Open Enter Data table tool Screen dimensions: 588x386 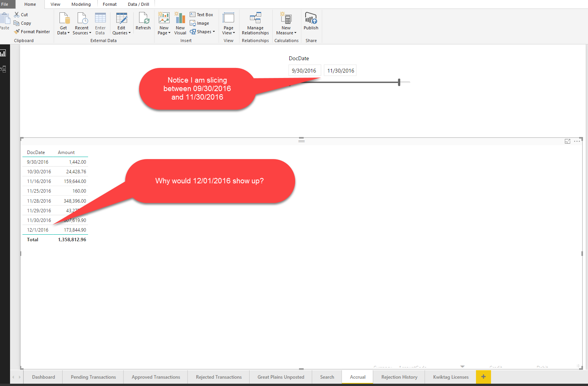click(x=100, y=24)
